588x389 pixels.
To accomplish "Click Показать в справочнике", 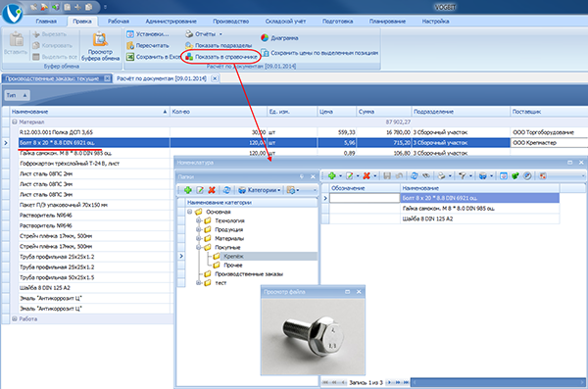I will [x=221, y=57].
